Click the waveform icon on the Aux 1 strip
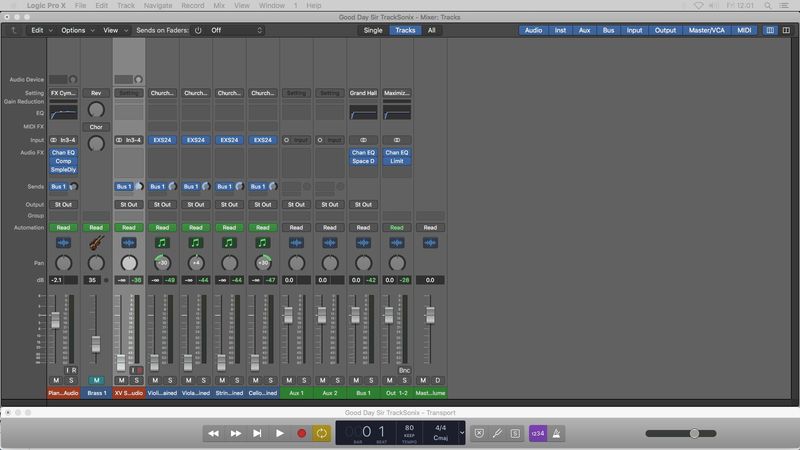The height and width of the screenshot is (450, 800). [296, 243]
